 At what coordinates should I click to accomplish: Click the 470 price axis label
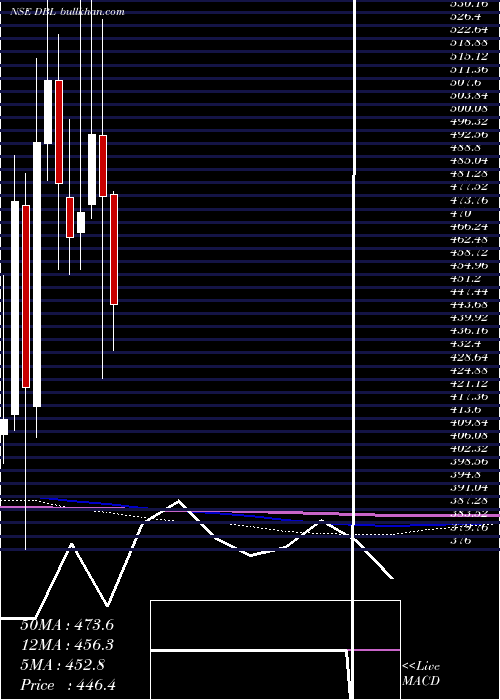462,213
